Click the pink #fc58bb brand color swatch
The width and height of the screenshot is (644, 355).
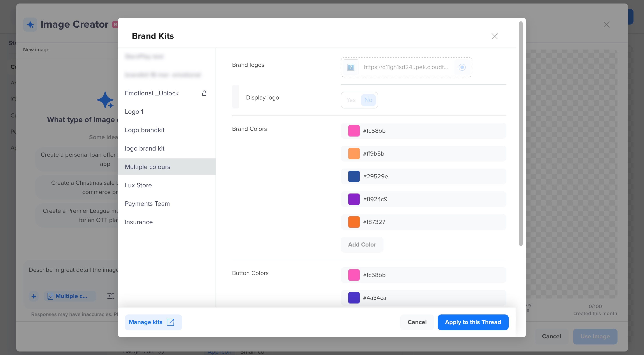[354, 131]
